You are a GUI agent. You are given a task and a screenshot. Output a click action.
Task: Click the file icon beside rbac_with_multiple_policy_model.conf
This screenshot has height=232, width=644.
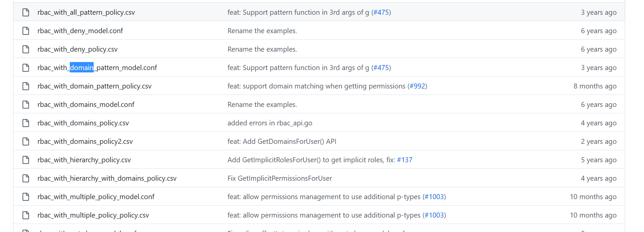point(26,196)
